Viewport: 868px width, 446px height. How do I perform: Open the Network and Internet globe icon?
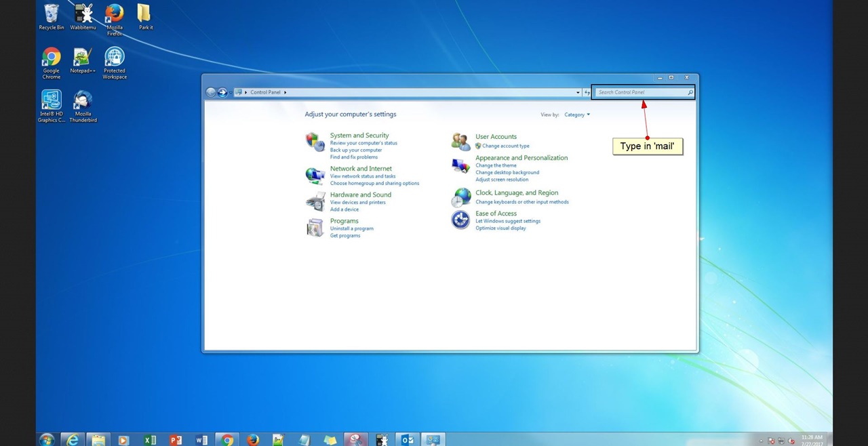[315, 176]
